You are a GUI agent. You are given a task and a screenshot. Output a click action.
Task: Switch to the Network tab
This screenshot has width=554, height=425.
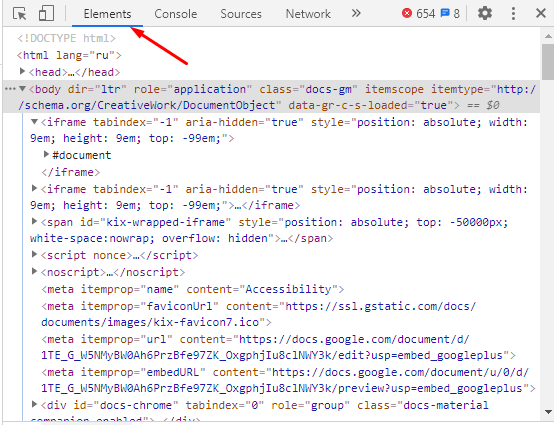click(308, 14)
